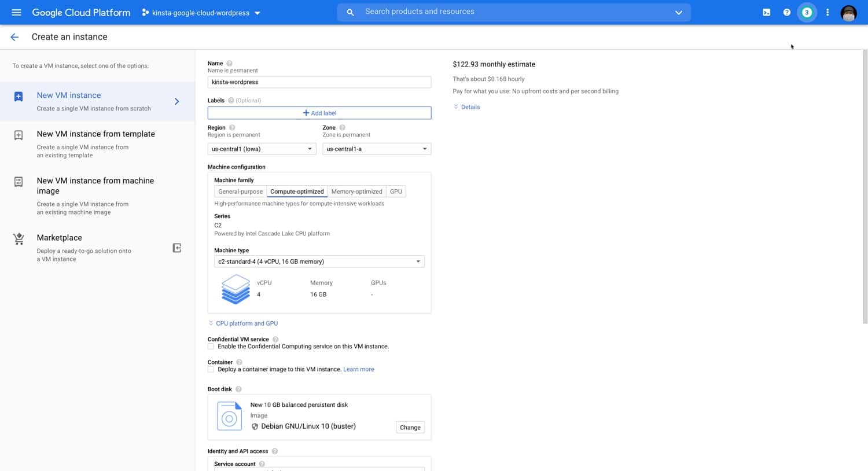Viewport: 868px width, 471px height.
Task: Open the navigation menu hamburger icon
Action: (16, 12)
